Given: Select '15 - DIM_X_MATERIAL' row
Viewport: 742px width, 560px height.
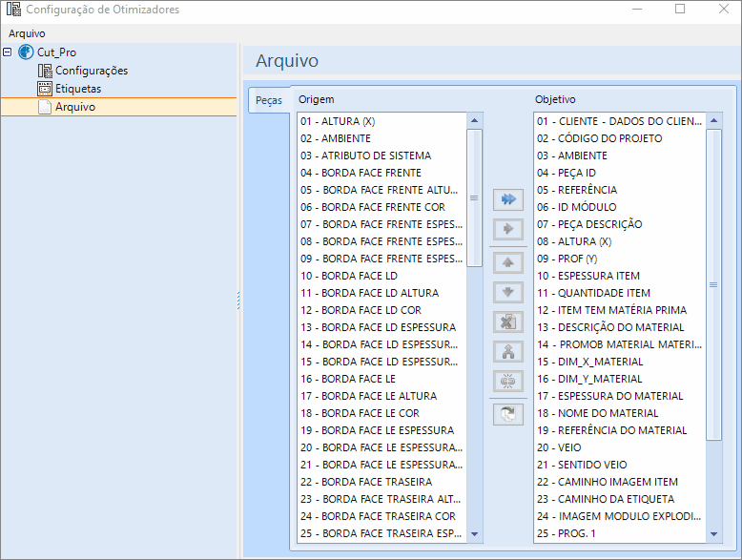Looking at the screenshot, I should tap(620, 362).
